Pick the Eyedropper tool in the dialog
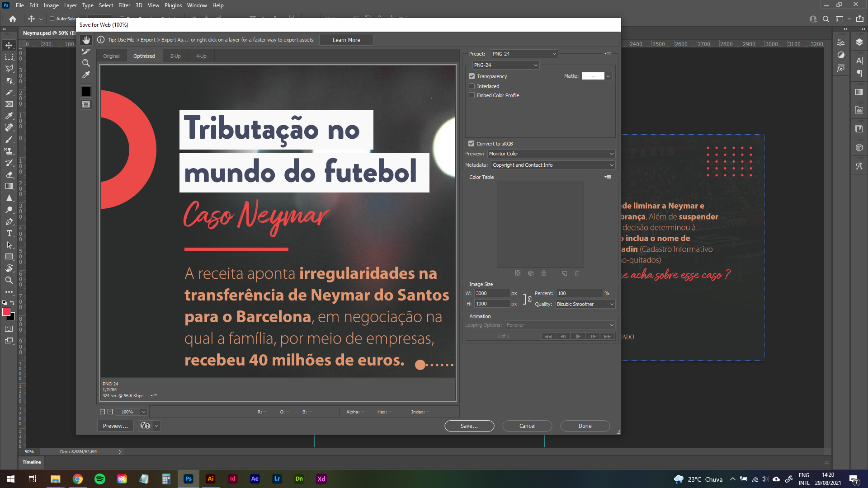 [x=86, y=75]
